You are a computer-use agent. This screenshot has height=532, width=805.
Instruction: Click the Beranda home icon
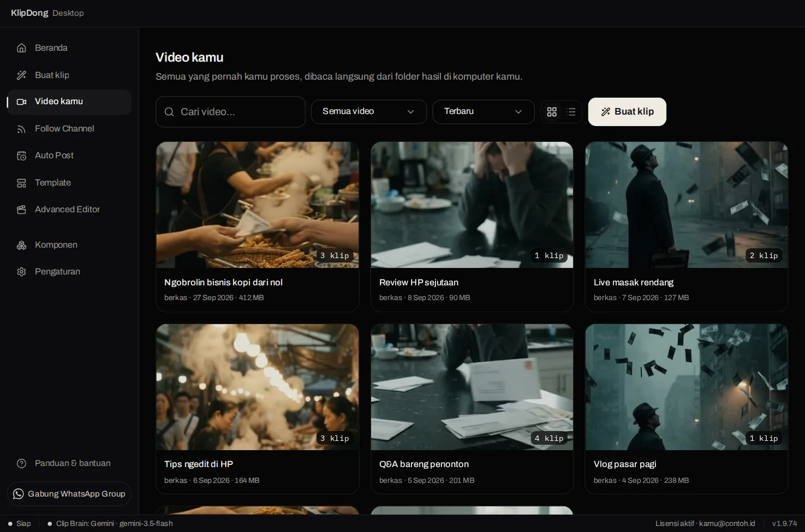pyautogui.click(x=21, y=48)
